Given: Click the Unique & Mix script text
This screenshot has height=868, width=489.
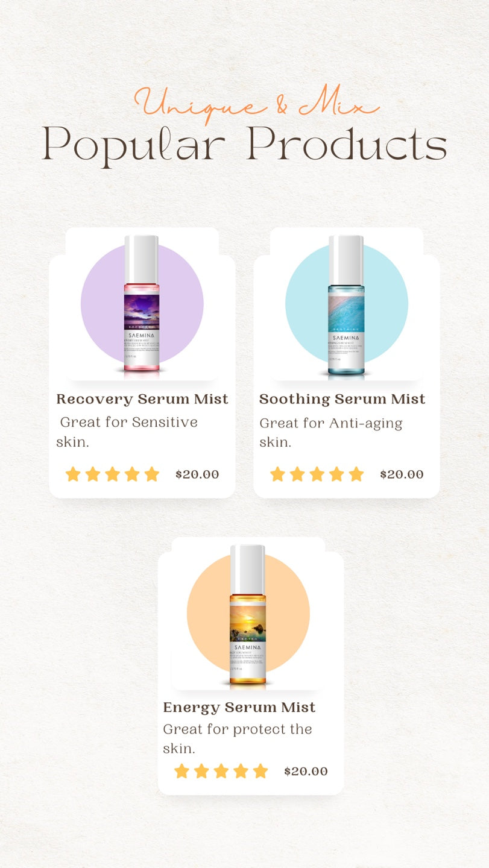Looking at the screenshot, I should (257, 104).
